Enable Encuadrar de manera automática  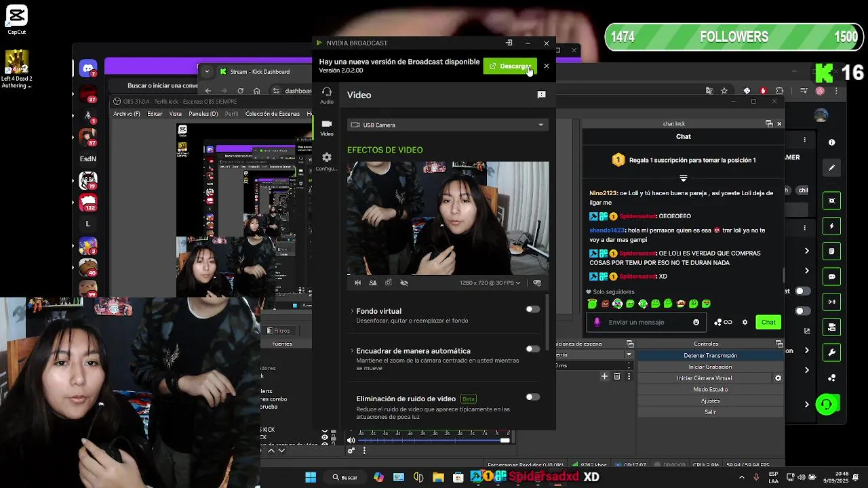[x=533, y=349]
